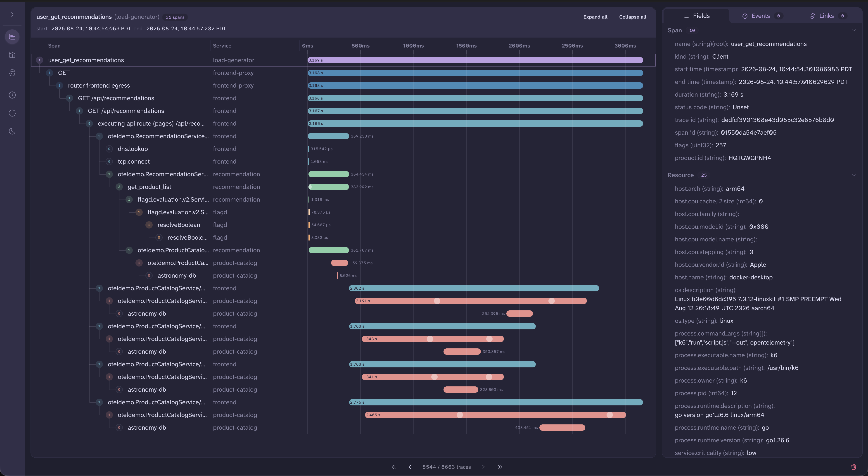Screen dimensions: 868x476
Task: Select the get_product_list span row
Action: (343, 187)
